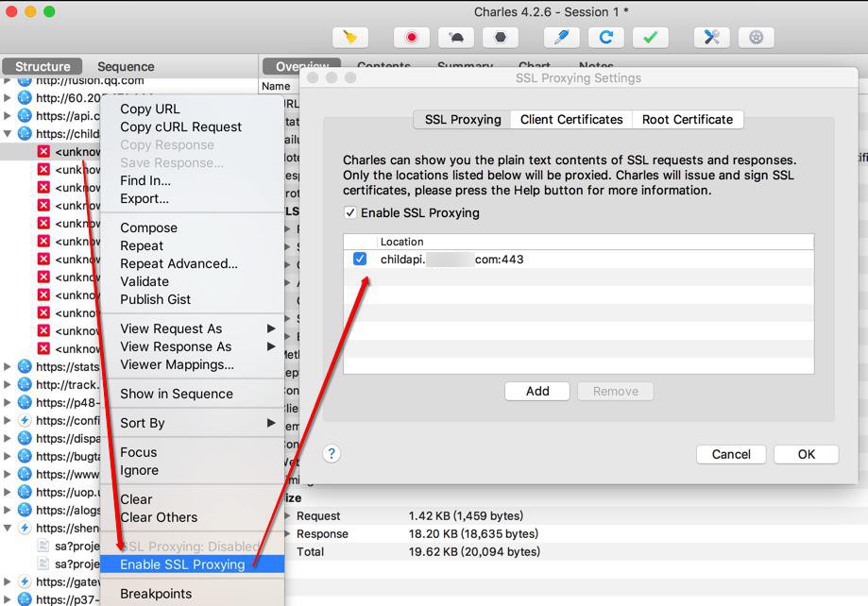
Task: Expand the https://api.c tree node
Action: pyautogui.click(x=8, y=116)
